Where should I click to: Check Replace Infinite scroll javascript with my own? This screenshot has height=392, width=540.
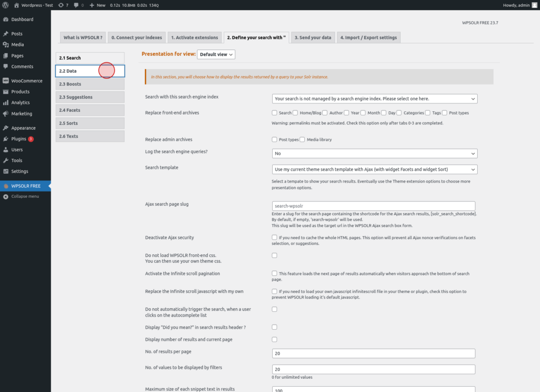click(274, 291)
